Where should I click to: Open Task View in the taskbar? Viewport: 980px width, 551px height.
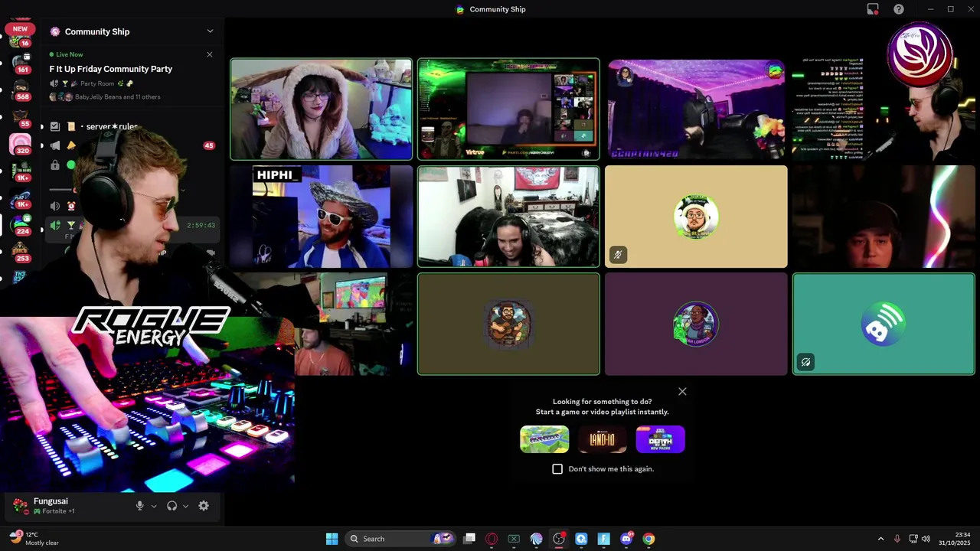(x=469, y=539)
